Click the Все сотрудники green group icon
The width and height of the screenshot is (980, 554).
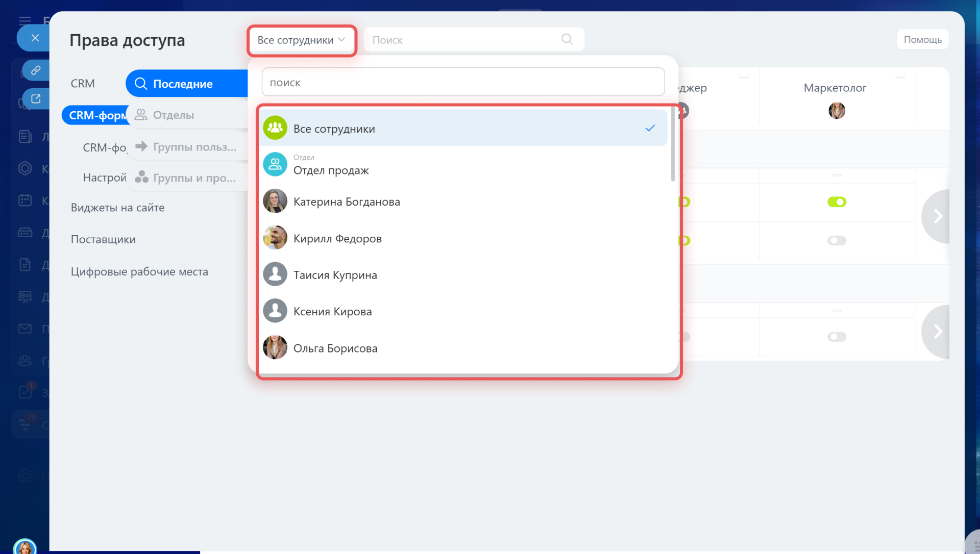(x=275, y=128)
